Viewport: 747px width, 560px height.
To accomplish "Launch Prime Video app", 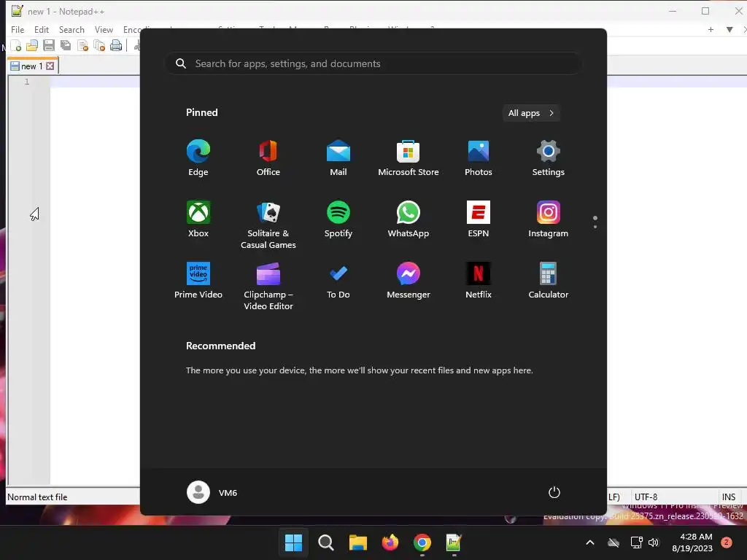I will [x=198, y=281].
